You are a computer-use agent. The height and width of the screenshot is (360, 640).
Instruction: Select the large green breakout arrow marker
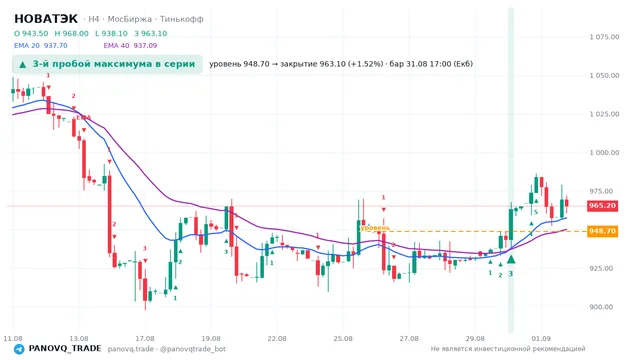click(x=511, y=259)
